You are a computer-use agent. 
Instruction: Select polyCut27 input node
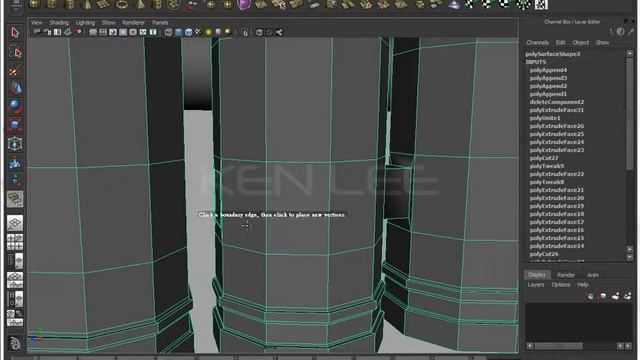(544, 158)
